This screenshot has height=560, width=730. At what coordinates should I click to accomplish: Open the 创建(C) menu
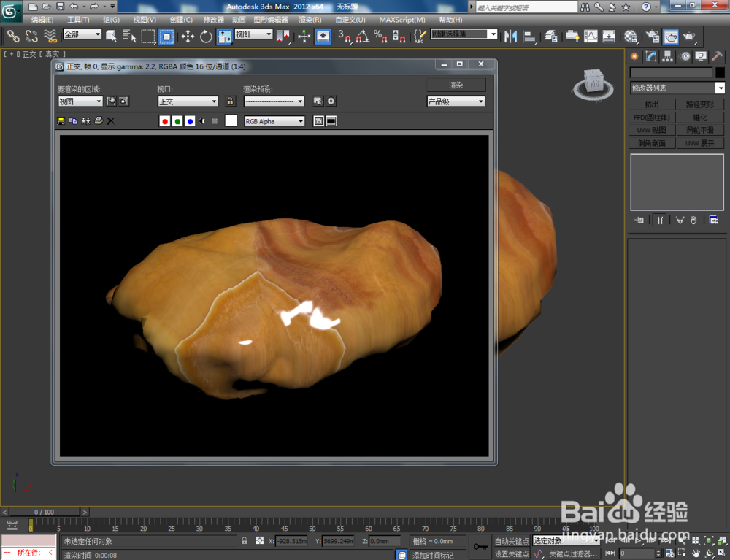coord(181,20)
